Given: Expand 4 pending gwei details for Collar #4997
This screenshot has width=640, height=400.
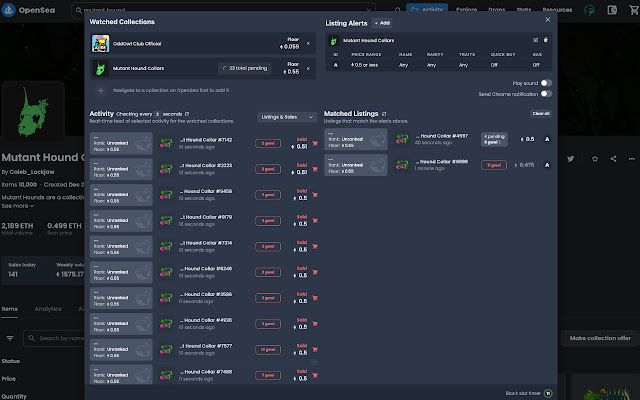Looking at the screenshot, I should click(x=494, y=139).
